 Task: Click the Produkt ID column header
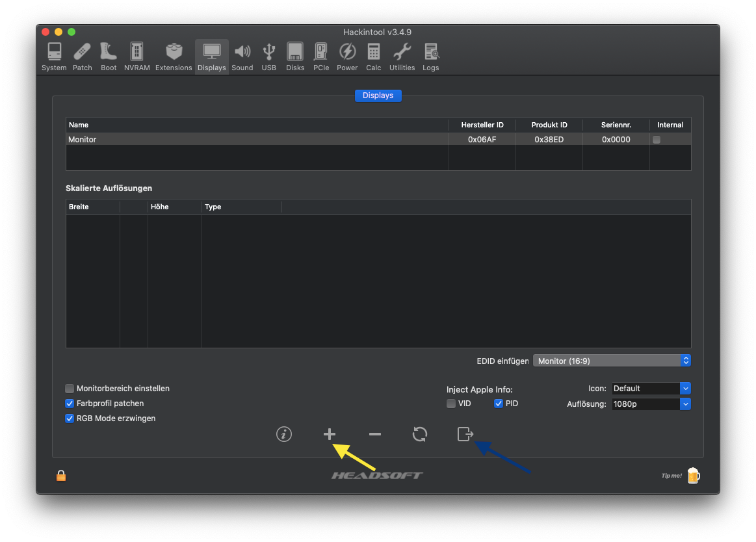click(x=549, y=125)
